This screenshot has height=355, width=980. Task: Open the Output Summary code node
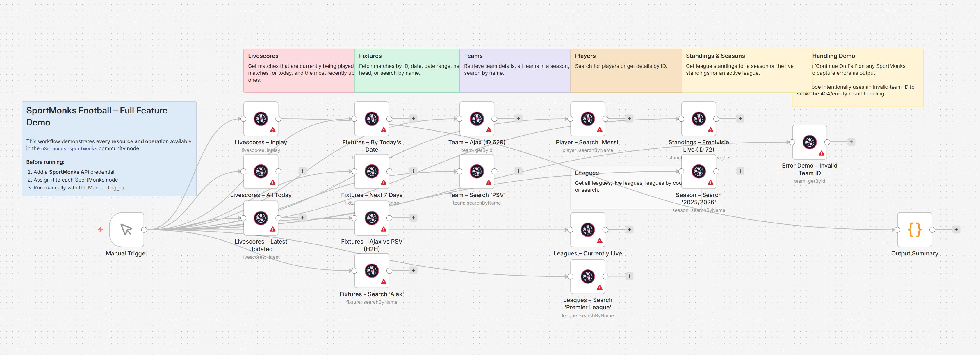[915, 229]
